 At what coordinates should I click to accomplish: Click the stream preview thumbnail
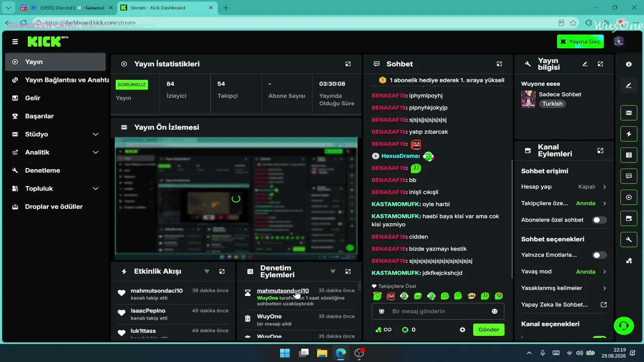point(236,198)
